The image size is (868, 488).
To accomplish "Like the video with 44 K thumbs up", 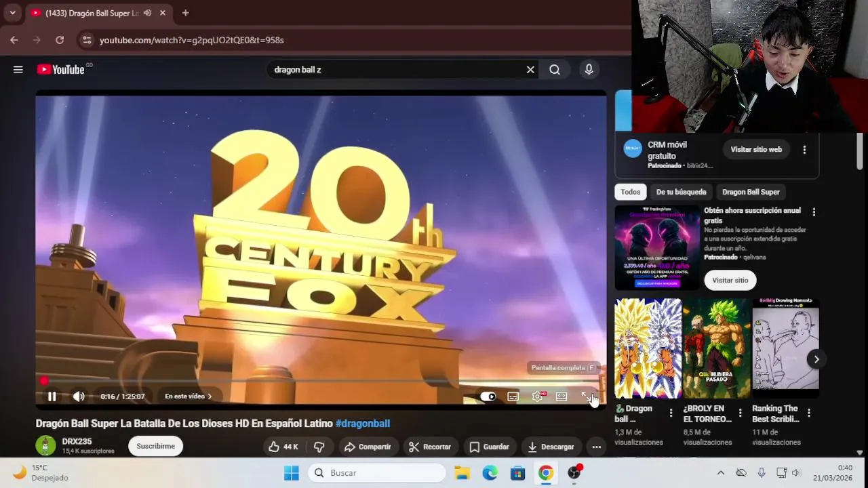I will 283,447.
